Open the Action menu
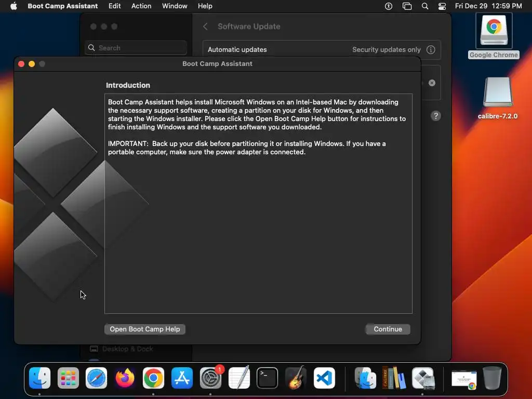The width and height of the screenshot is (532, 399). [x=141, y=6]
